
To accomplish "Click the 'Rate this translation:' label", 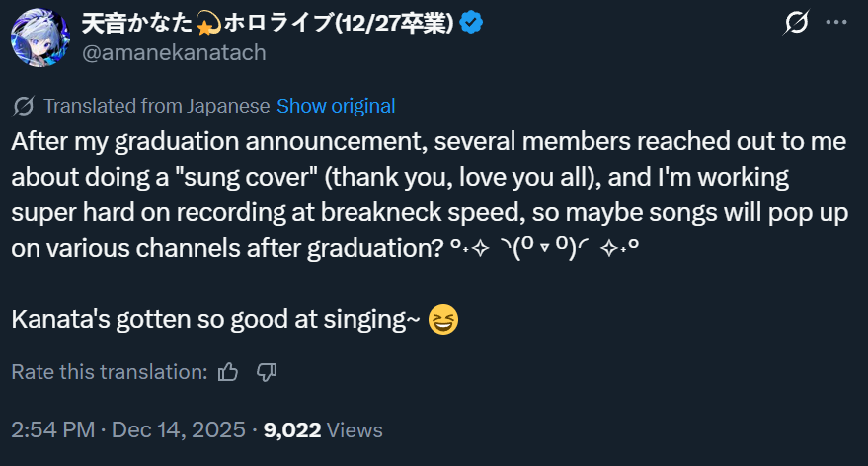I will coord(110,372).
